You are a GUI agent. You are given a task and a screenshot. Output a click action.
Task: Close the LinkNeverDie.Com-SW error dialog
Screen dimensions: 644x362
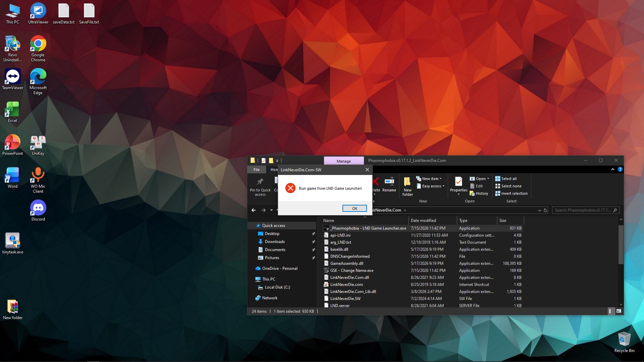point(367,170)
